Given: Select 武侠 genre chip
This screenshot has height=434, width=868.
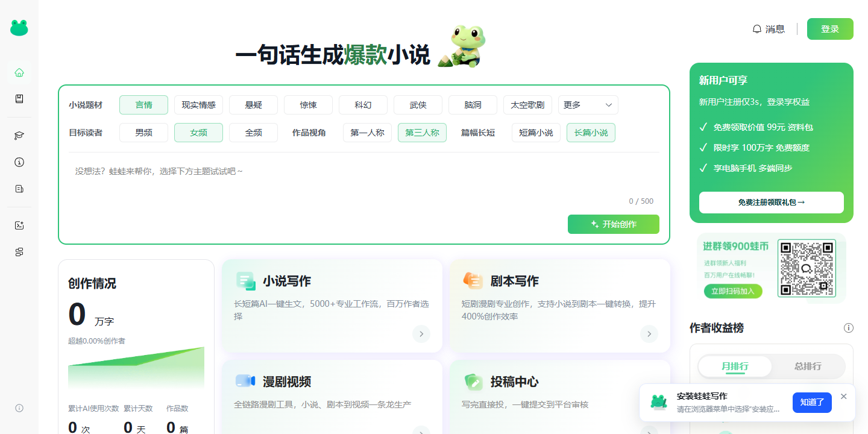Looking at the screenshot, I should coord(418,105).
